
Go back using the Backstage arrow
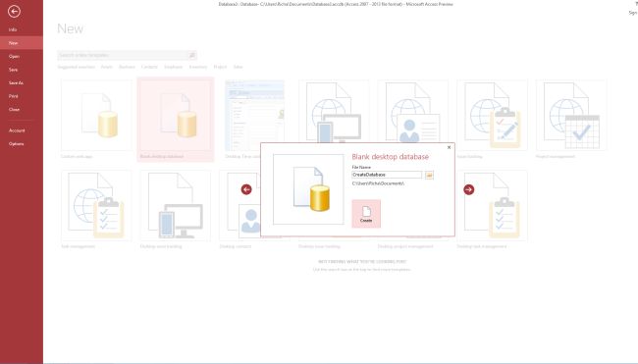(x=14, y=12)
